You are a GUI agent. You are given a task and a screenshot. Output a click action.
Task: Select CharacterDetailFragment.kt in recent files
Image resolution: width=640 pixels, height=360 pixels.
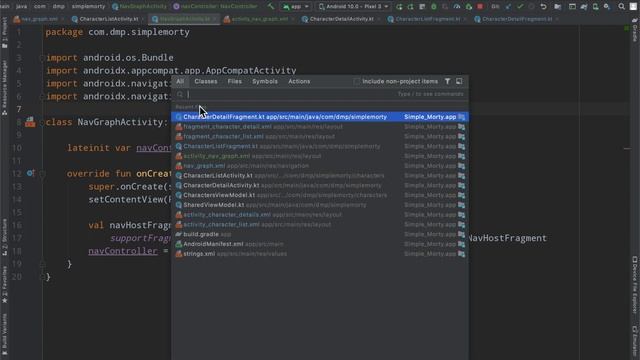(320, 117)
